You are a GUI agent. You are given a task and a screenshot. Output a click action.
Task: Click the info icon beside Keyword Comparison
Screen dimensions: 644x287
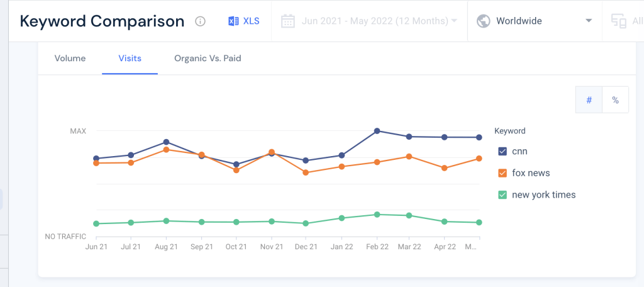pos(200,21)
